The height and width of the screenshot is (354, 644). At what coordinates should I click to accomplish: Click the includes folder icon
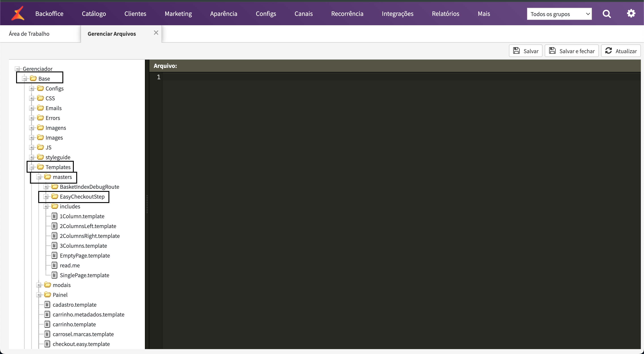(55, 206)
